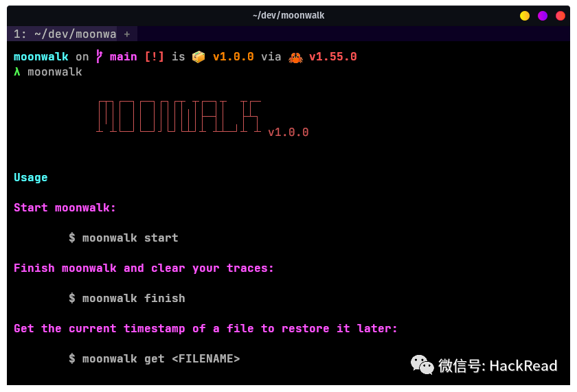Click the orange v1.0.0 package version
The image size is (577, 392).
point(234,56)
